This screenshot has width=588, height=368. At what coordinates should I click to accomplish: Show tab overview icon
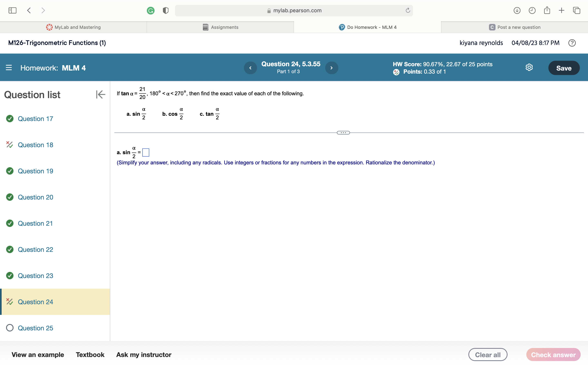577,10
